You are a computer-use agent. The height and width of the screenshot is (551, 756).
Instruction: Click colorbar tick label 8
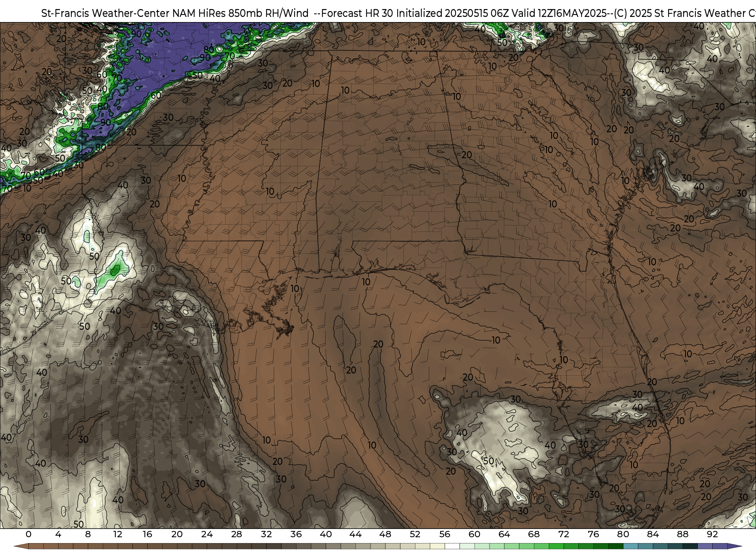[88, 534]
